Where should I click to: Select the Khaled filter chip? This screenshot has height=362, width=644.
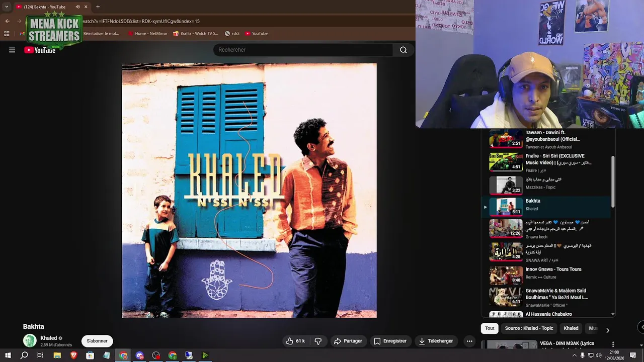click(571, 328)
